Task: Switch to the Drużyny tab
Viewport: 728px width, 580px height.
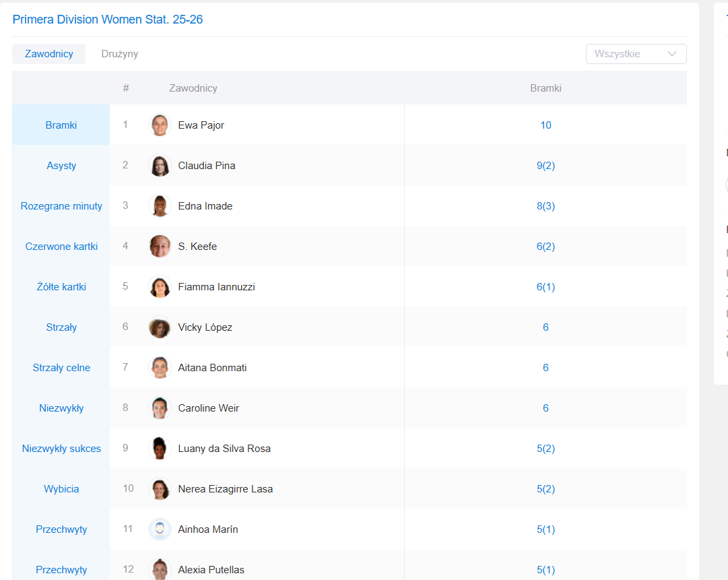Action: [120, 54]
